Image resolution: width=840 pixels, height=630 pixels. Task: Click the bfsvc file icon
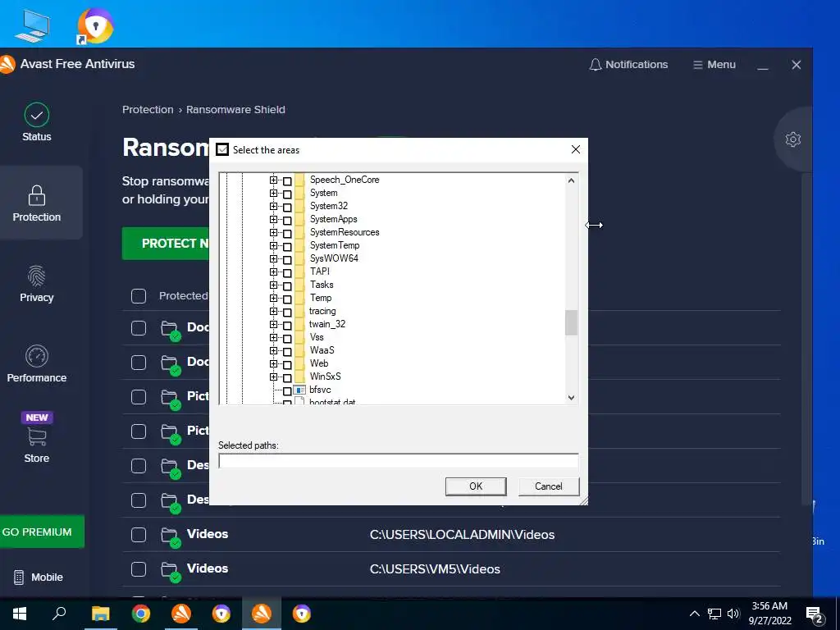(x=299, y=390)
